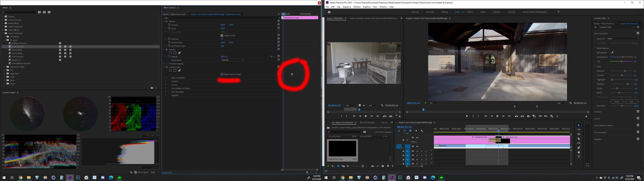Open timeline display settings wrench
Screen dimensions: 644x181
(x=422, y=131)
